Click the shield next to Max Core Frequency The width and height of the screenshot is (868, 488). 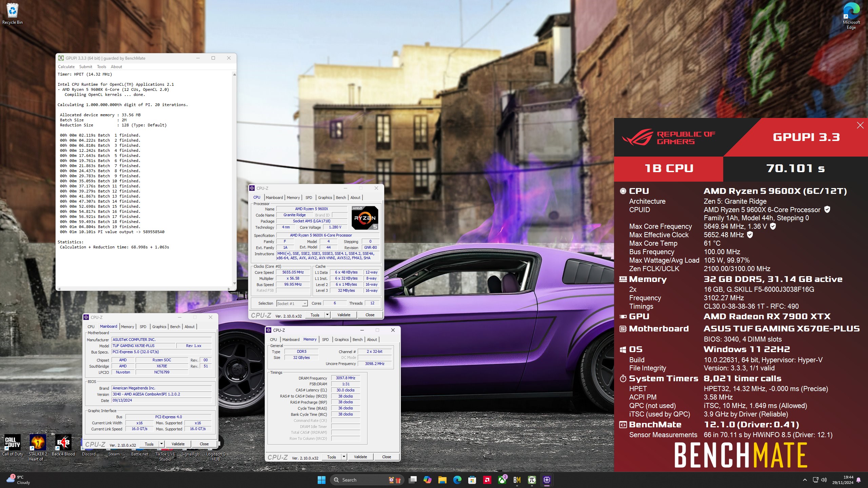(773, 226)
